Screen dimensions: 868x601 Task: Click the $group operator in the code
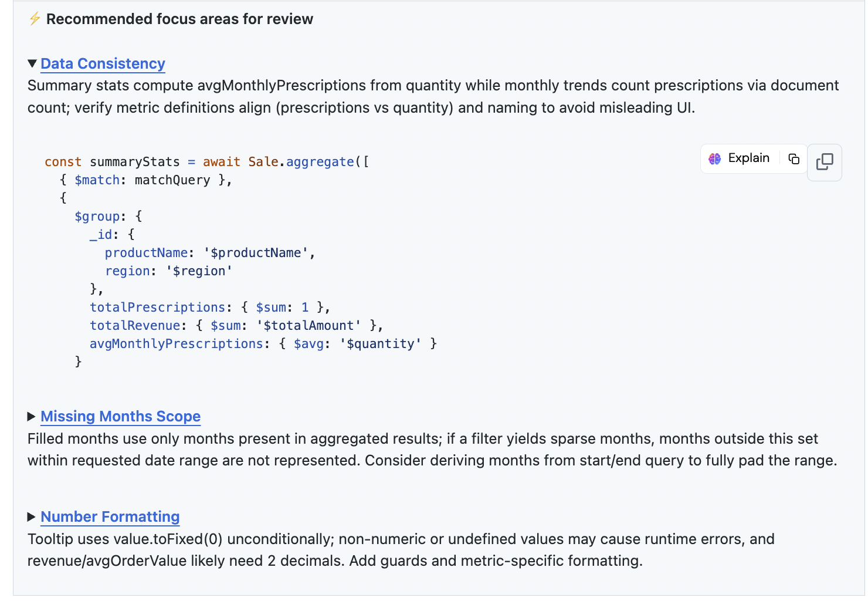tap(97, 217)
